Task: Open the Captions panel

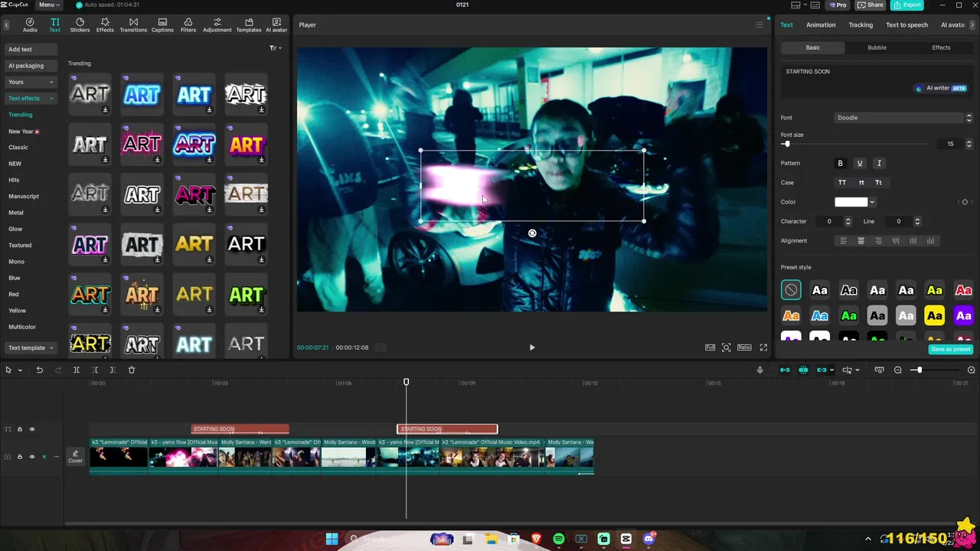Action: (162, 24)
